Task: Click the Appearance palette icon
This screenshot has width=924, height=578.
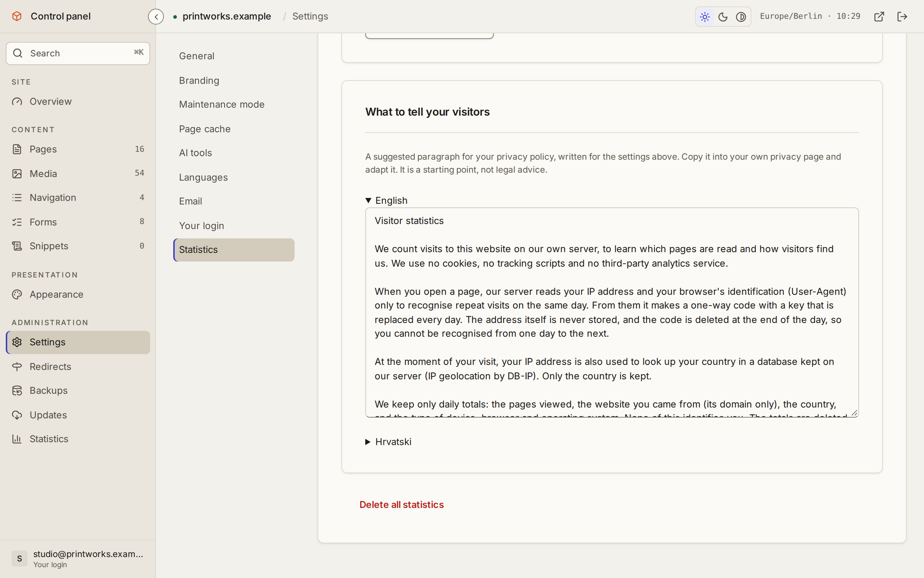Action: click(17, 294)
